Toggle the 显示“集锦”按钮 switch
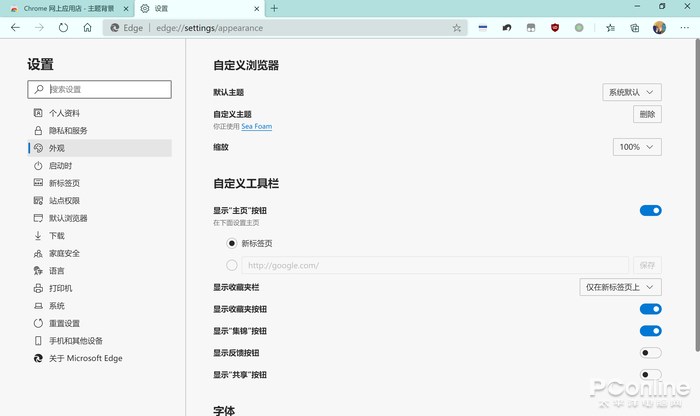Viewport: 700px width, 416px height. [650, 331]
